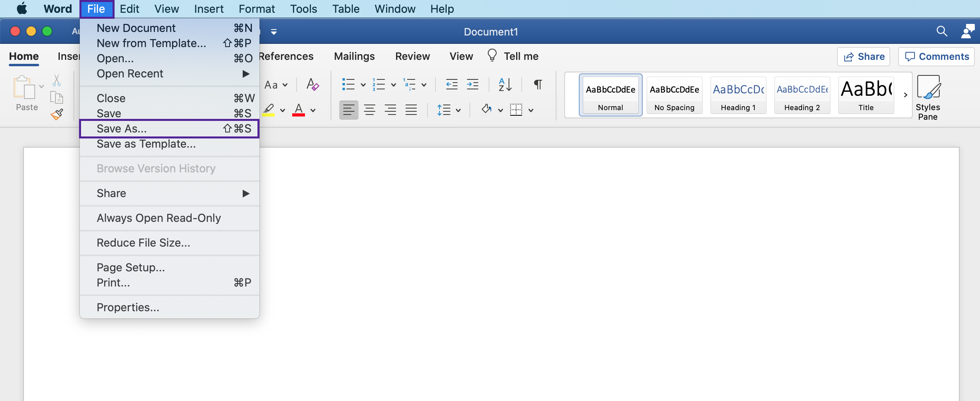This screenshot has height=401, width=980.
Task: Expand the multilevel list dropdown arrow
Action: point(424,85)
